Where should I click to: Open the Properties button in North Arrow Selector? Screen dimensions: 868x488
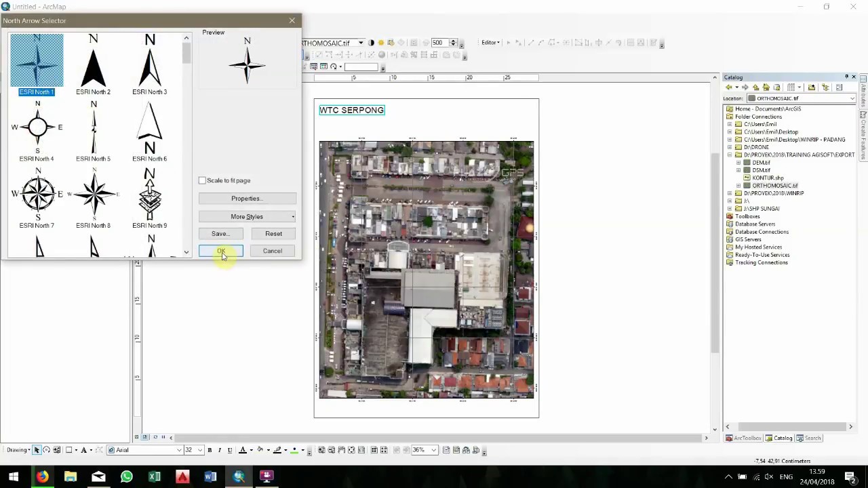(x=248, y=199)
